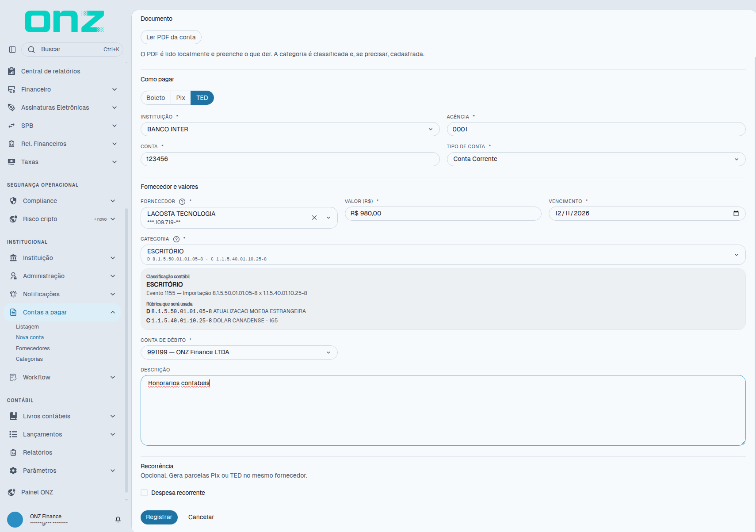Image resolution: width=756 pixels, height=532 pixels.
Task: Click the Valor (R$) input field
Action: click(443, 214)
